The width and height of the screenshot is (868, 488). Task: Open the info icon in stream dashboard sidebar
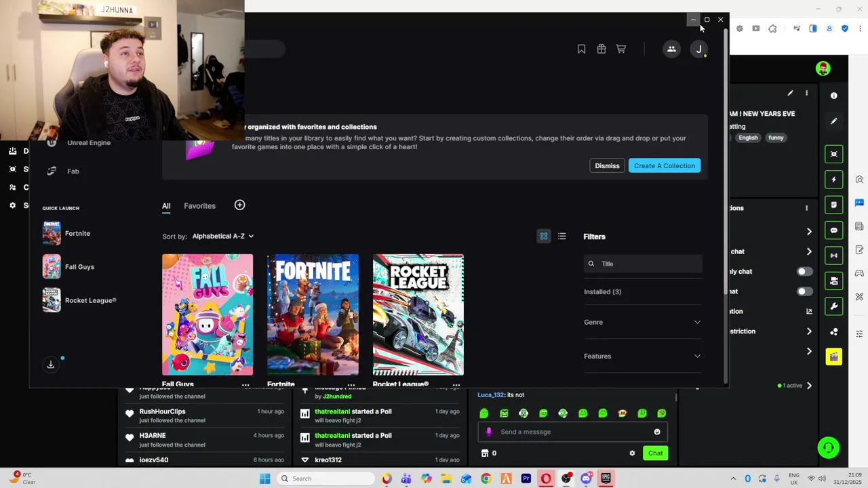(834, 96)
